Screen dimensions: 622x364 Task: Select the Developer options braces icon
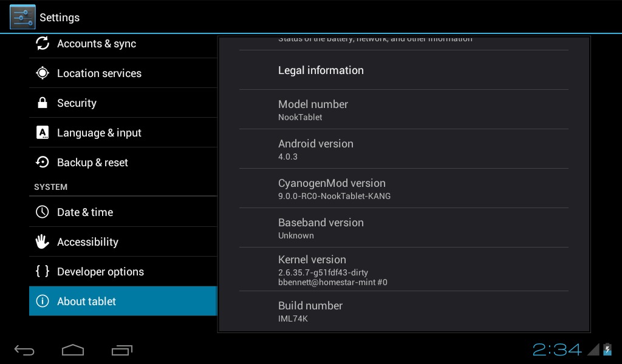click(x=42, y=271)
